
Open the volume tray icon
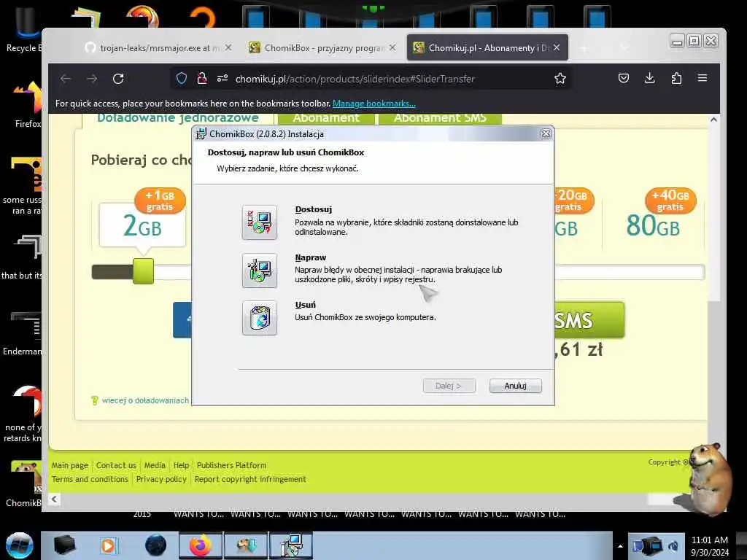point(673,546)
